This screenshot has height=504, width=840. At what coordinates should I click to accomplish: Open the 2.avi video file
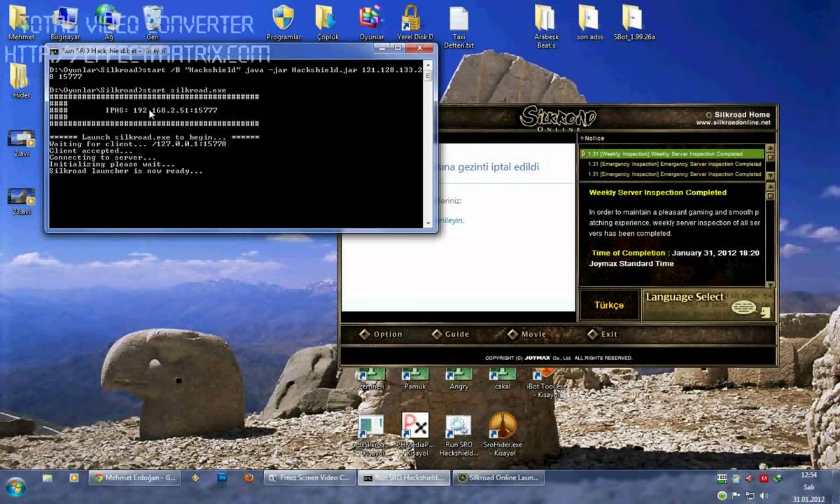coord(21,143)
